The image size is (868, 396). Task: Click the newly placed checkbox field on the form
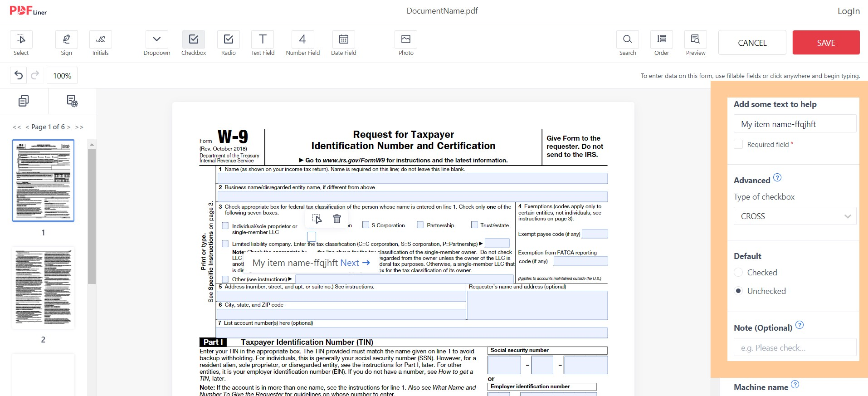point(312,236)
